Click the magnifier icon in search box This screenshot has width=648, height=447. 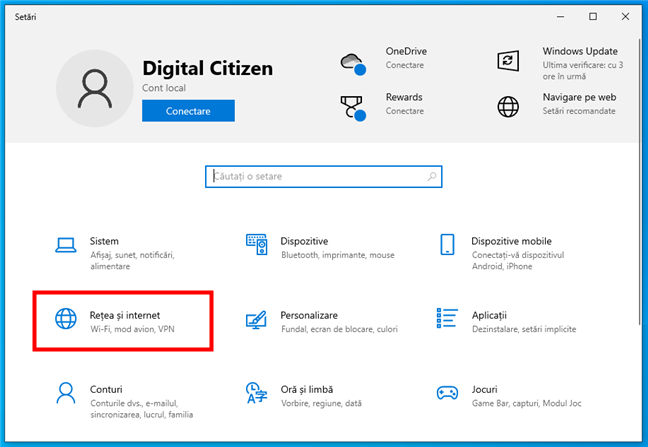tap(432, 176)
